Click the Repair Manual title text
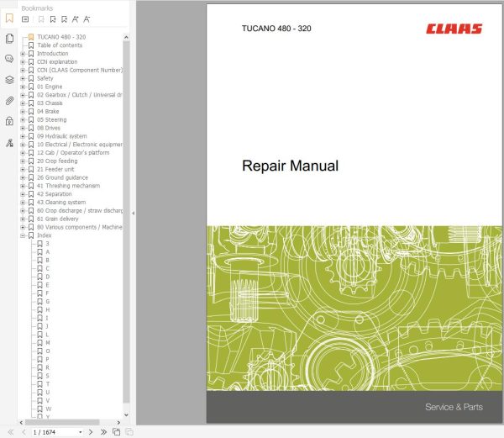Viewport: 504px width, 438px height. [x=290, y=166]
